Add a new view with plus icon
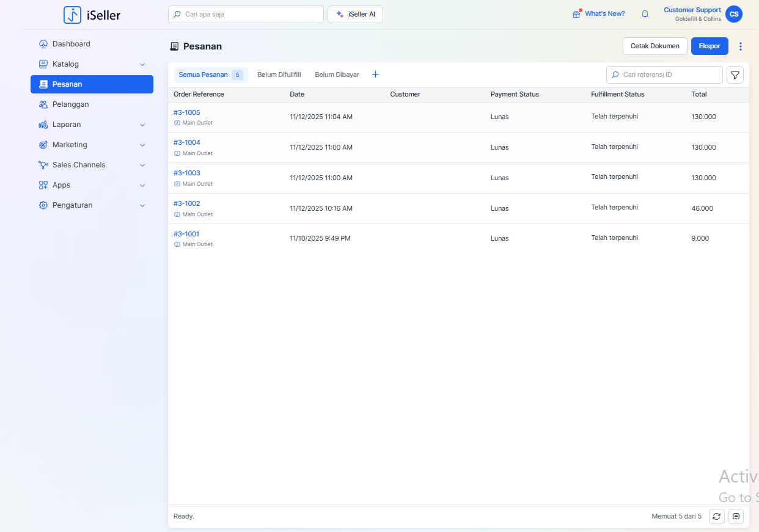Screen dimensions: 759x532 [x=375, y=75]
